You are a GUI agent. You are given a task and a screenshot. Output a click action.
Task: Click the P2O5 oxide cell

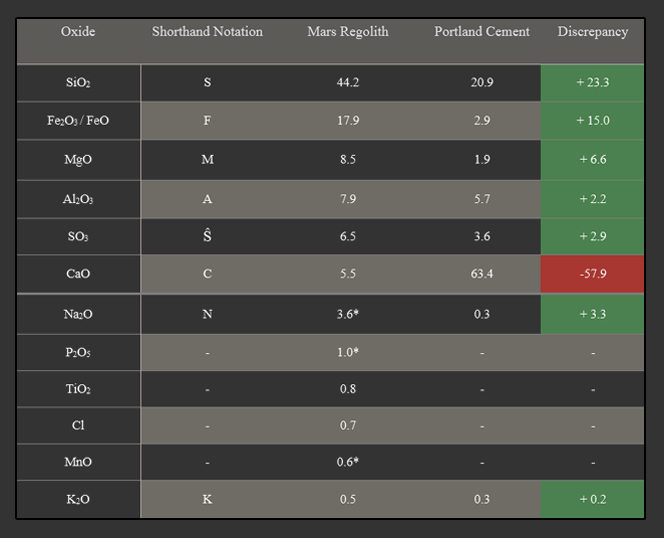[78, 352]
